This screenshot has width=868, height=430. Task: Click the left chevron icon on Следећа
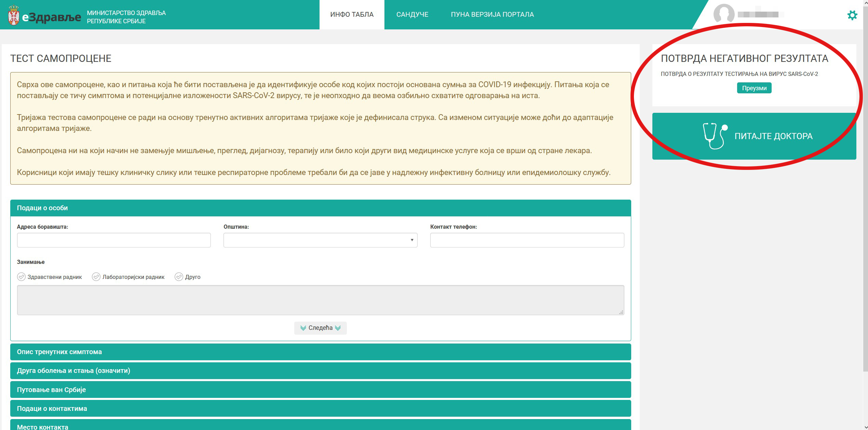pos(303,328)
